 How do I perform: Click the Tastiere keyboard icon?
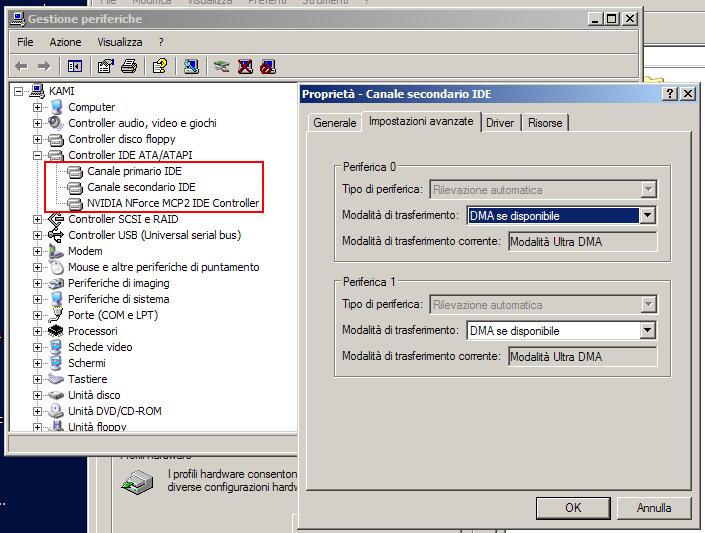[56, 379]
